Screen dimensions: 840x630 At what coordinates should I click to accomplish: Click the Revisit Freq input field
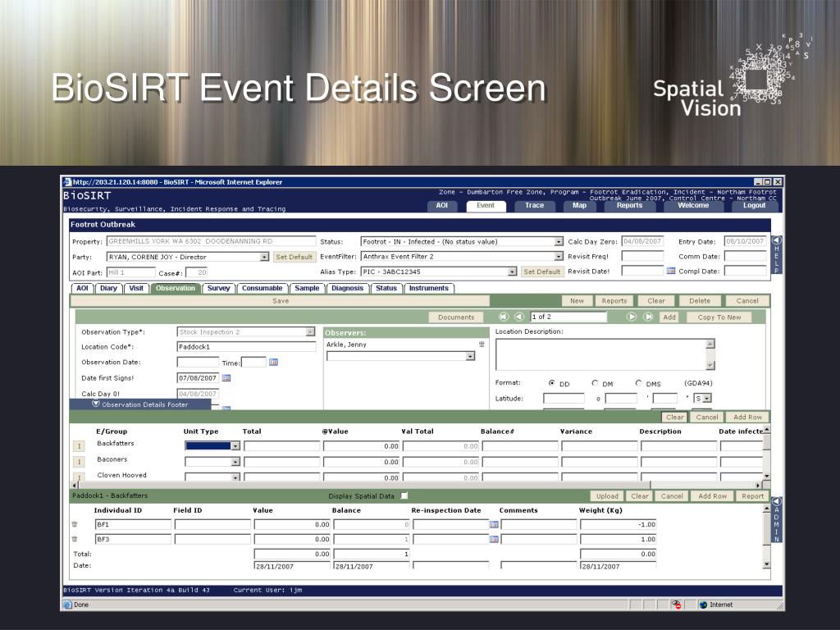coord(642,257)
